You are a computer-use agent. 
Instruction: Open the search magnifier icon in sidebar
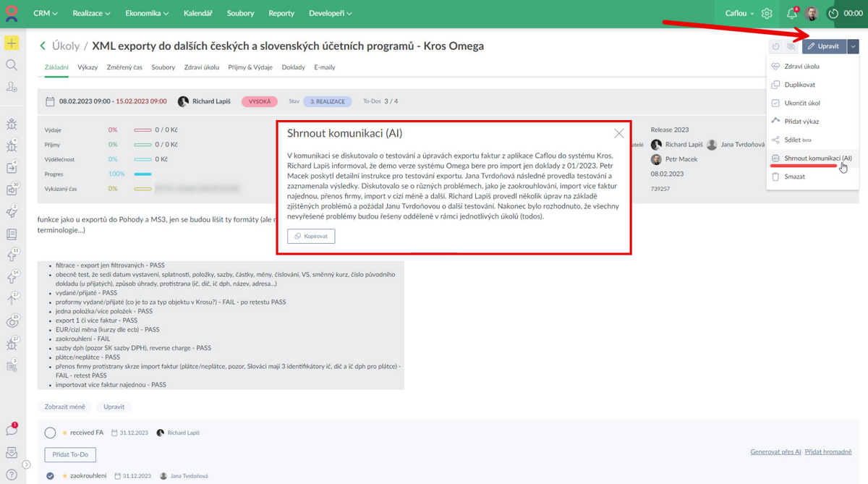tap(11, 65)
